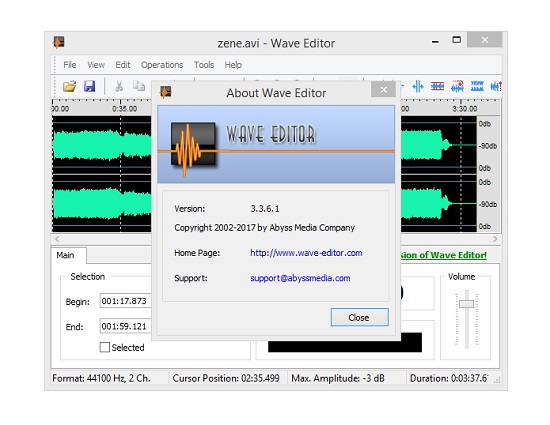The height and width of the screenshot is (425, 550).
Task: Click 'Cursor Position: 02:35.499' in status bar
Action: 226,378
